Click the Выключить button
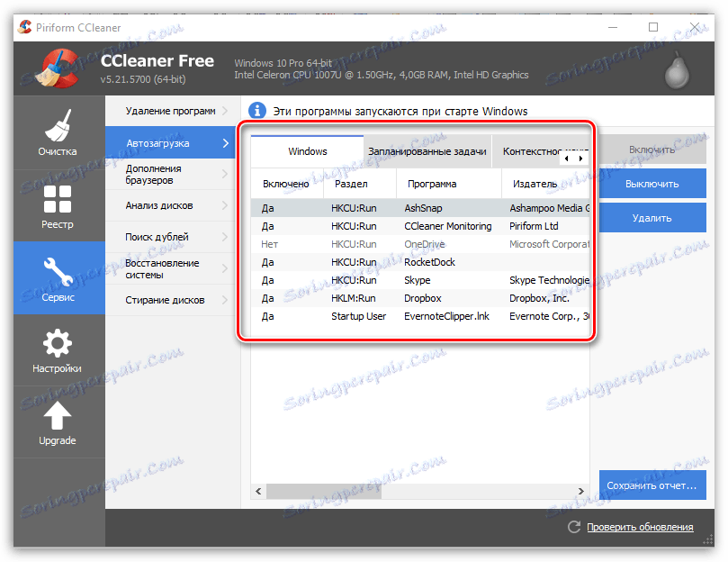This screenshot has width=728, height=562. 652,184
